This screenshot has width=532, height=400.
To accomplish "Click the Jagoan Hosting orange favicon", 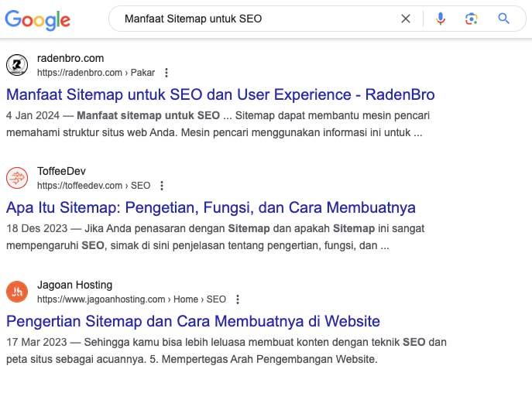I will 17,292.
